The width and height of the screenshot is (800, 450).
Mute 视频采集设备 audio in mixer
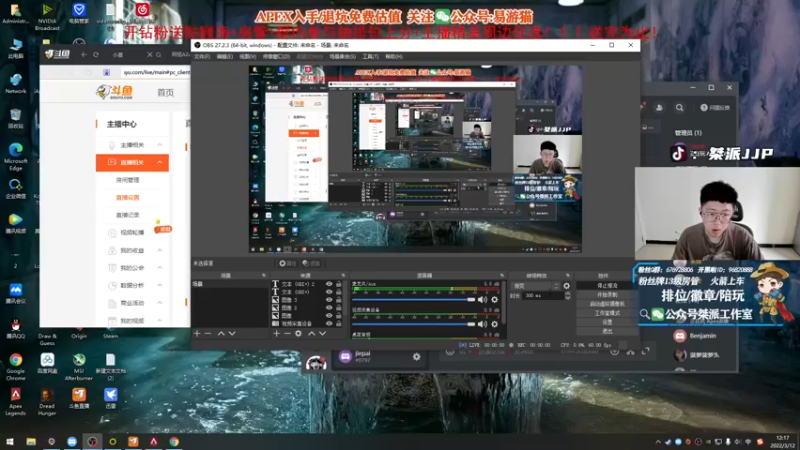tap(482, 324)
